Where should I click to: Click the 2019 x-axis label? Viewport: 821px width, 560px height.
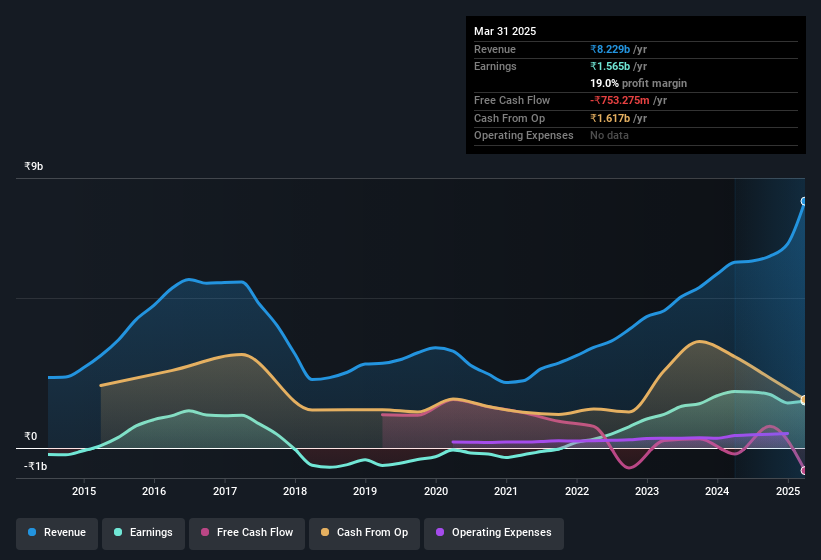365,491
